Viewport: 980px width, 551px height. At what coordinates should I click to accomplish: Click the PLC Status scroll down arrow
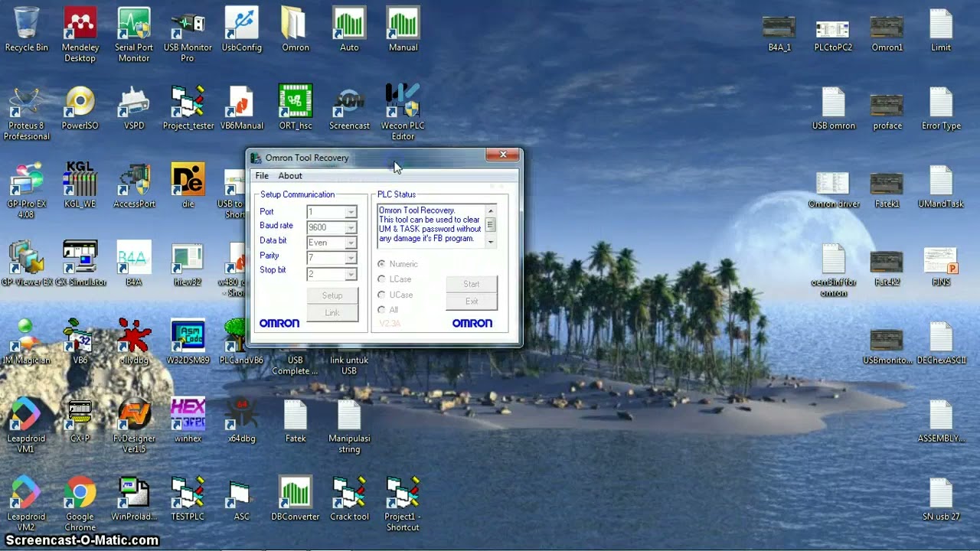click(491, 242)
